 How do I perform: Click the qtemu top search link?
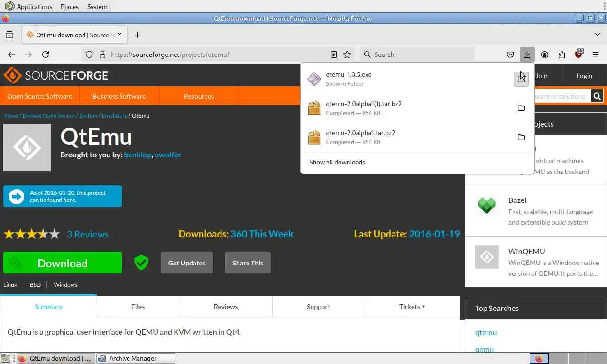point(486,333)
